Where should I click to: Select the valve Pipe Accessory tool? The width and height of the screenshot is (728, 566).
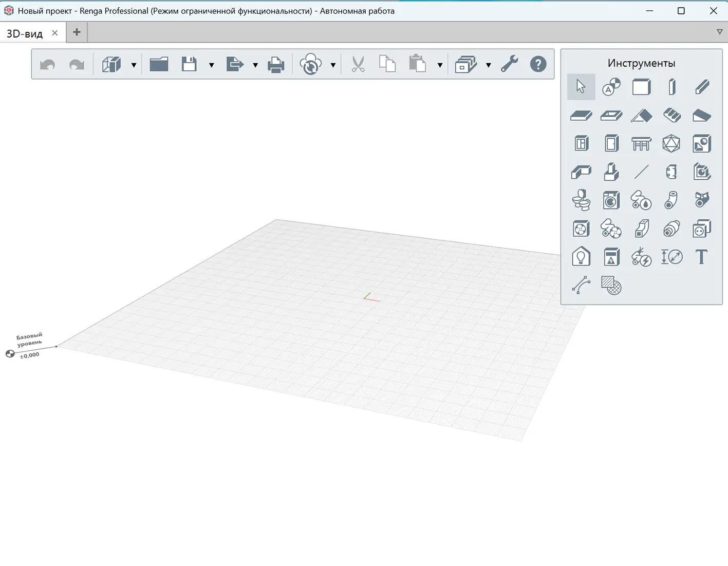click(702, 200)
